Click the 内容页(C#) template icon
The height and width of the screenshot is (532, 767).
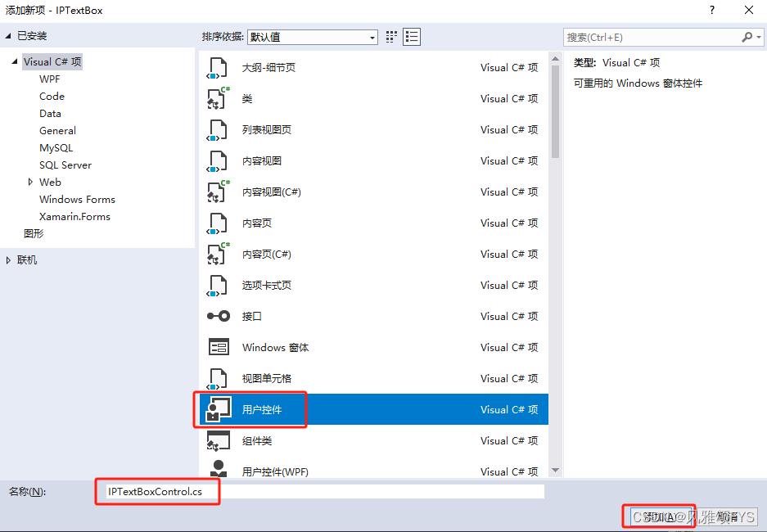tap(219, 254)
